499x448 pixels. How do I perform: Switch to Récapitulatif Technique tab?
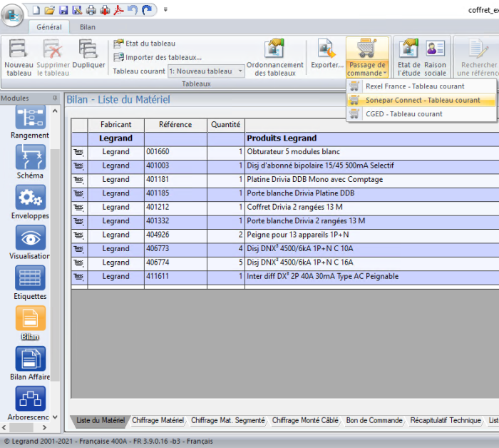(446, 420)
